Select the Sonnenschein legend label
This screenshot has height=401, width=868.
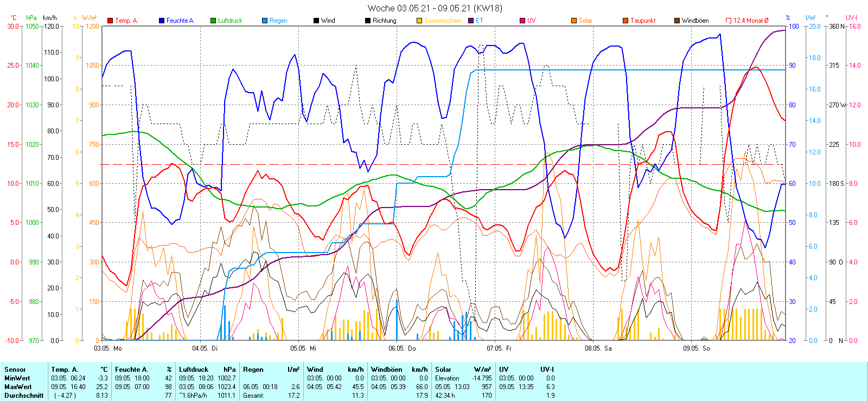click(443, 21)
